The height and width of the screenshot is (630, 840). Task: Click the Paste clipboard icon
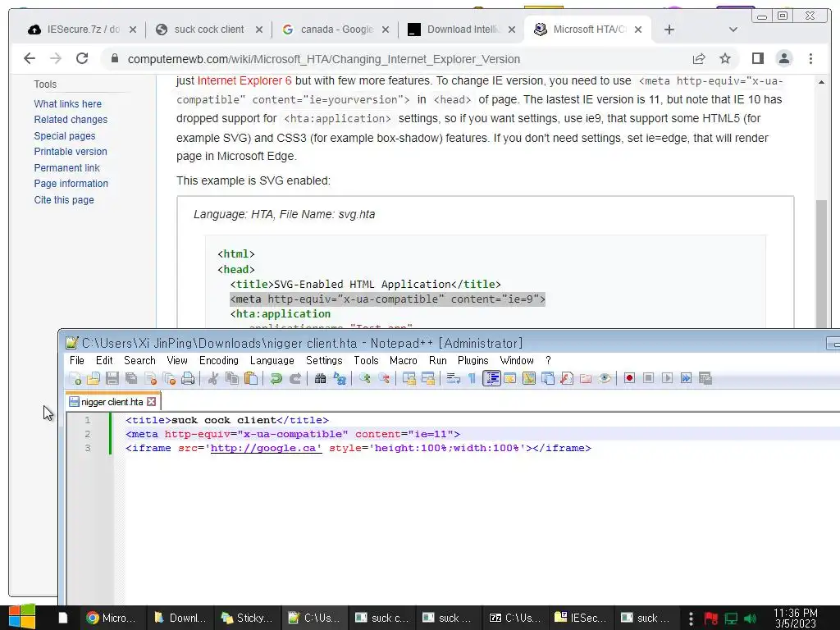click(251, 379)
